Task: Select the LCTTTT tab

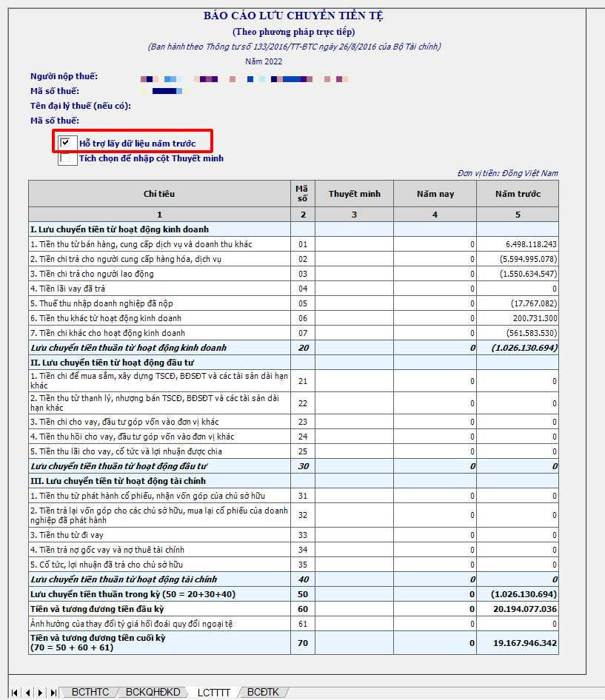Action: (213, 693)
